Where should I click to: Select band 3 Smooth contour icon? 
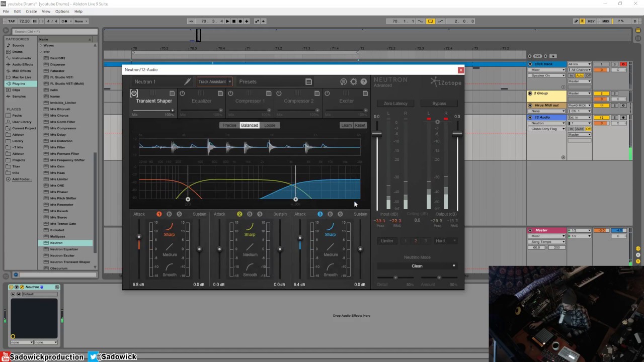pyautogui.click(x=331, y=267)
